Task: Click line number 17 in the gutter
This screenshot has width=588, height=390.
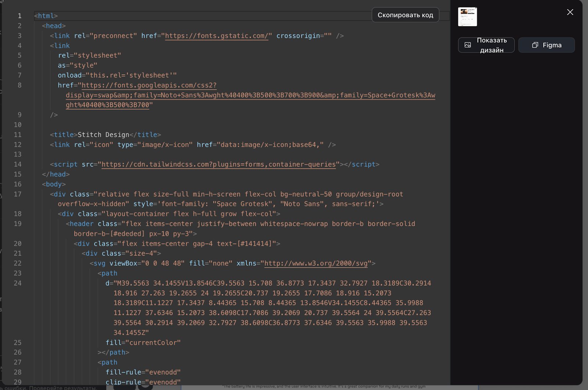Action: point(18,194)
